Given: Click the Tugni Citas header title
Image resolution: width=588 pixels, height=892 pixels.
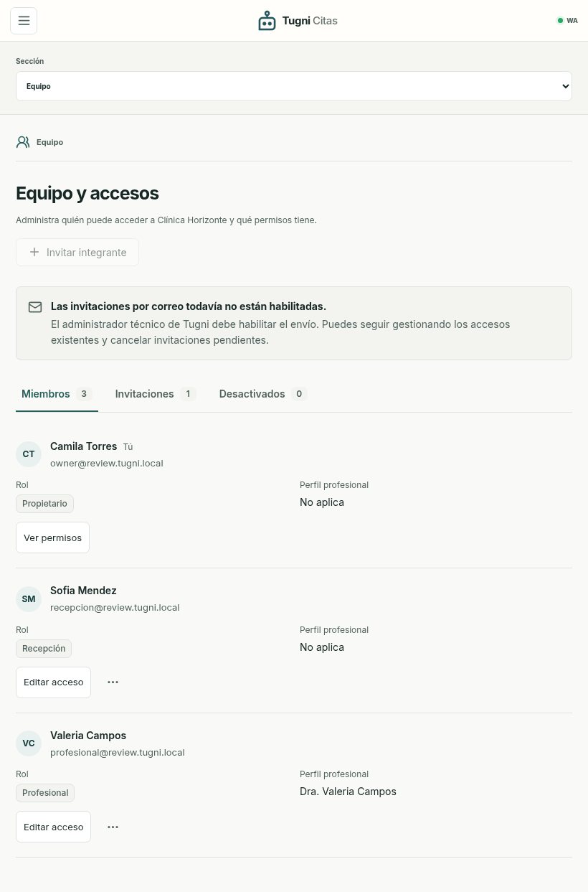Looking at the screenshot, I should [310, 21].
